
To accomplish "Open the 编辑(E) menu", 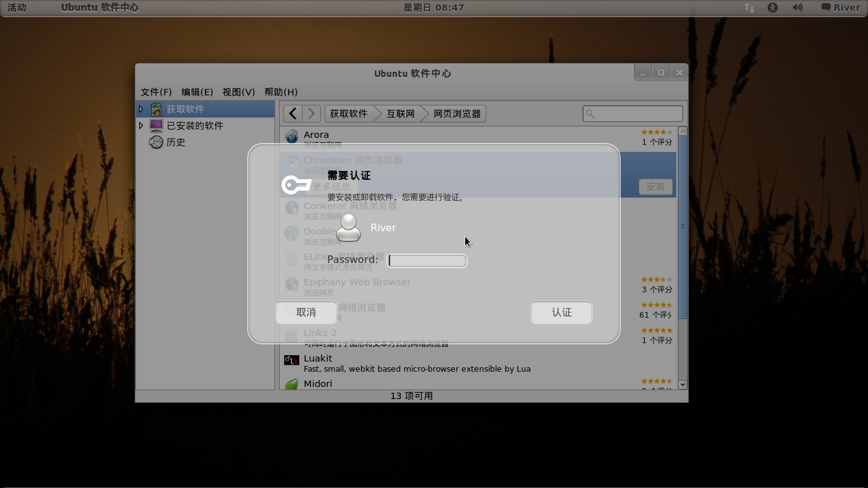I will click(x=197, y=92).
